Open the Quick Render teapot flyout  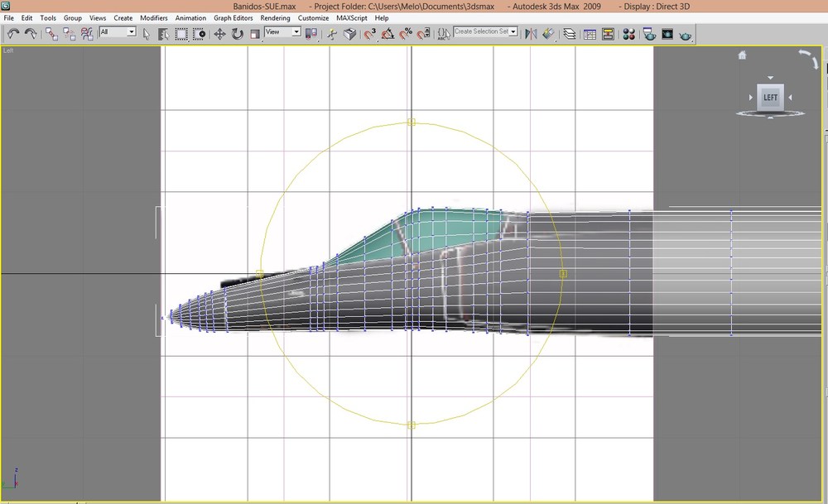[x=686, y=34]
